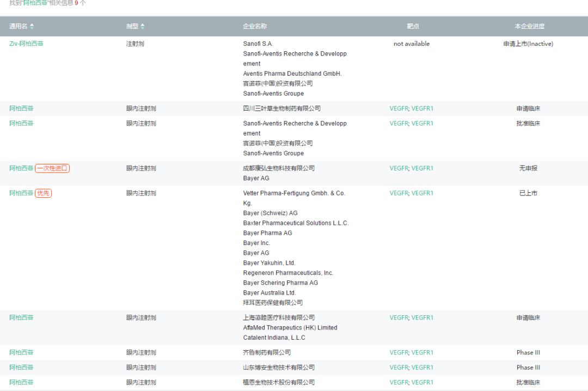
Task: Open 阿柏西普 link in the 植恩生物 row
Action: point(21,382)
